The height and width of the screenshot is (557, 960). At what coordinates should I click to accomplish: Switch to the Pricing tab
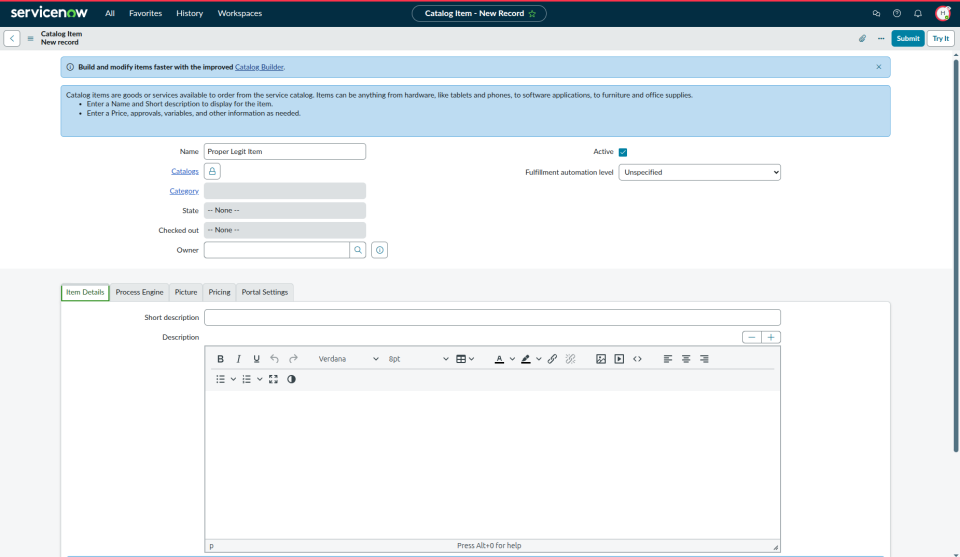219,293
